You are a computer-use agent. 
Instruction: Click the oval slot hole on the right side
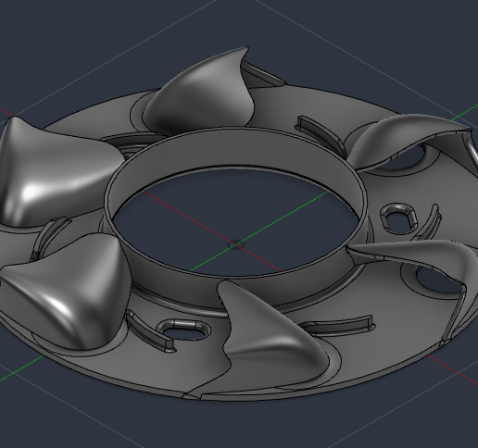398,218
